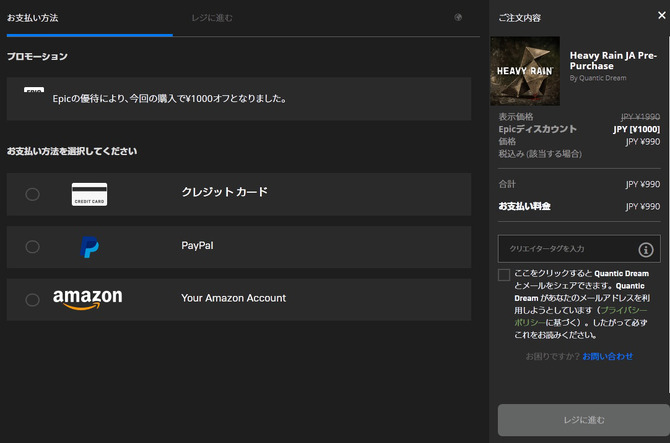Switch to the お支払い方法 tab
Viewport: 670px width, 443px height.
click(32, 18)
